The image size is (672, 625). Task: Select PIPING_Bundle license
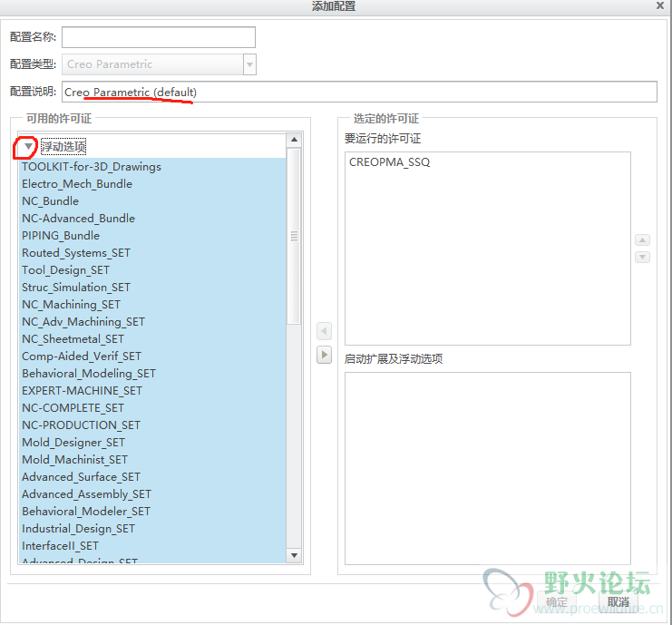(152, 236)
